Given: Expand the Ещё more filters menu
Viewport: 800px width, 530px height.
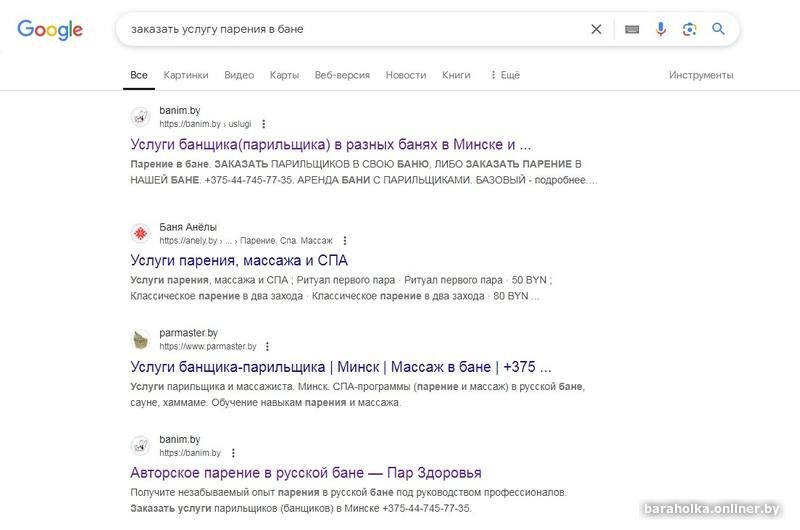Looking at the screenshot, I should click(505, 75).
